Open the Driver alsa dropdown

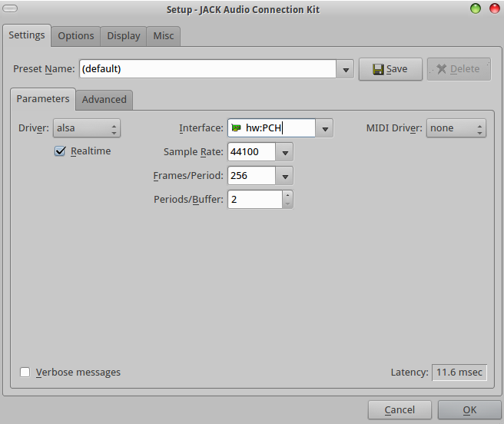(x=87, y=128)
